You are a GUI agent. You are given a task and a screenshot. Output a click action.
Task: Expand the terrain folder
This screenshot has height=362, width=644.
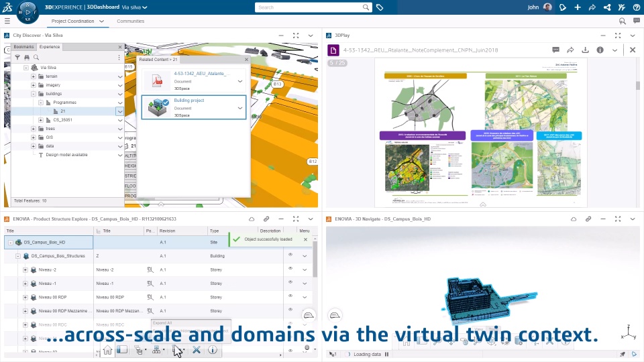34,76
